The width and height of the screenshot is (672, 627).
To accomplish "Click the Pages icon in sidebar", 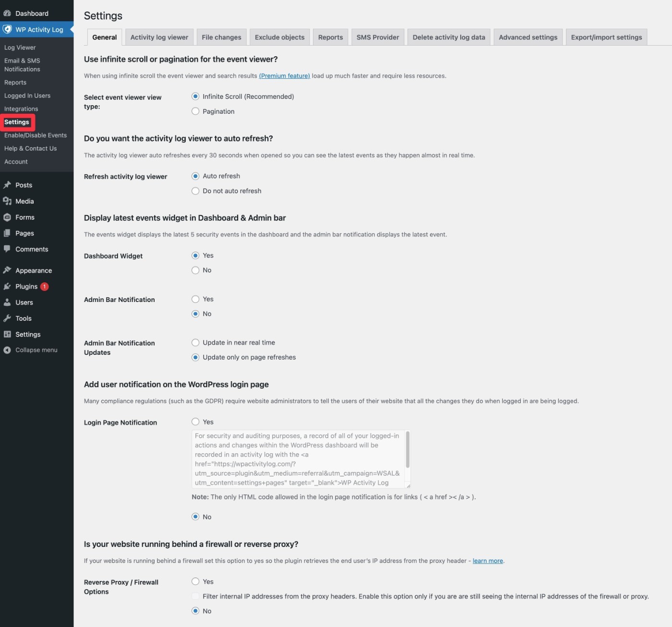I will 7,233.
